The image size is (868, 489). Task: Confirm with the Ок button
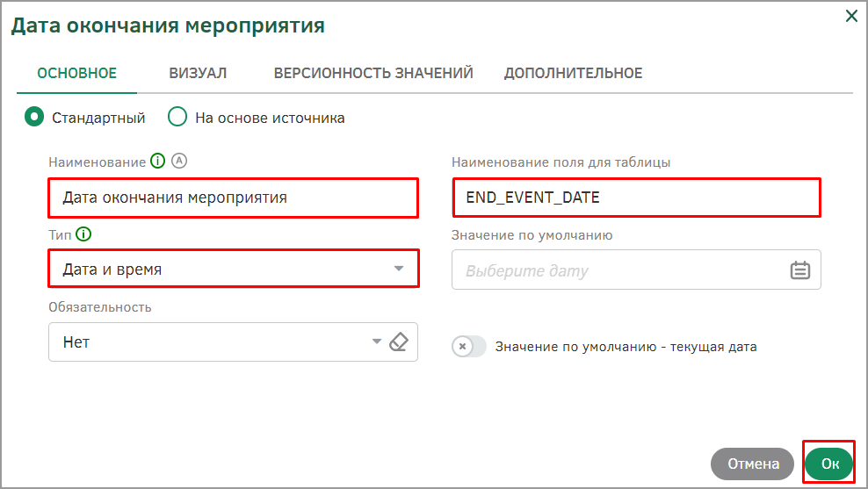[829, 464]
